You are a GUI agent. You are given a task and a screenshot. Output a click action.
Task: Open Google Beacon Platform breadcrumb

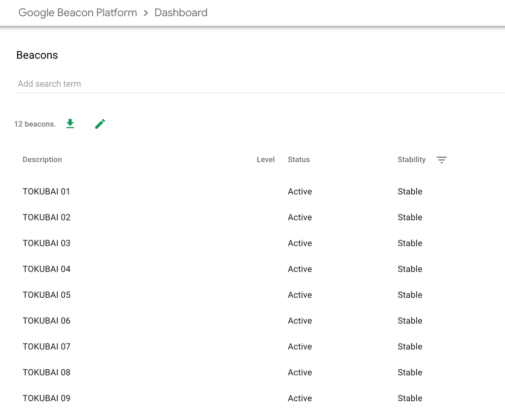point(77,12)
